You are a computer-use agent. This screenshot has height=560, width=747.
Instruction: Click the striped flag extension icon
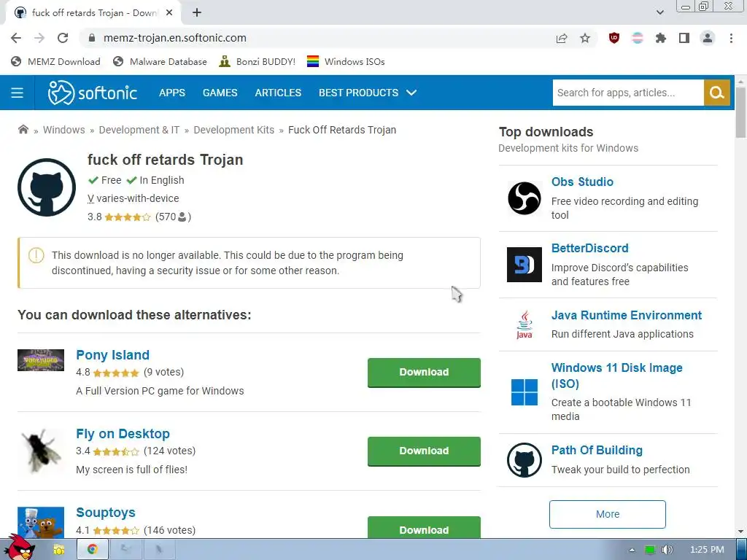(638, 38)
